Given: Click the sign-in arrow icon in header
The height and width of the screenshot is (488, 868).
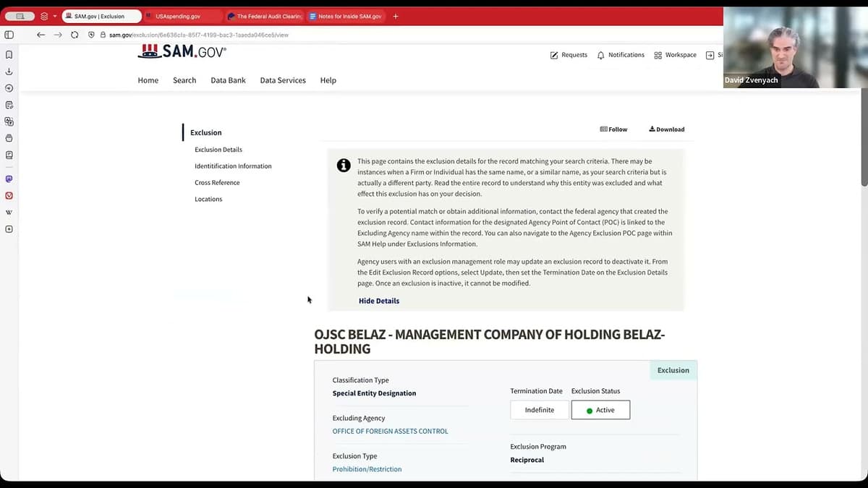Looking at the screenshot, I should pos(710,55).
